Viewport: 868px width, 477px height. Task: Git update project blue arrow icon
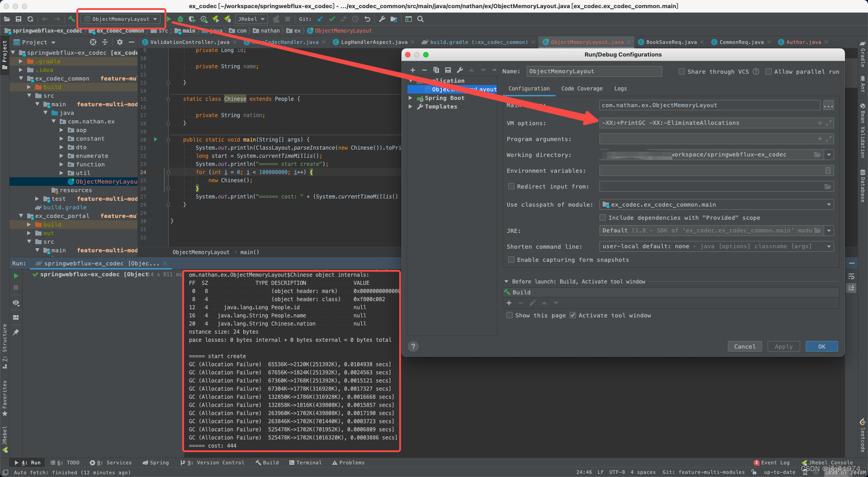point(320,19)
